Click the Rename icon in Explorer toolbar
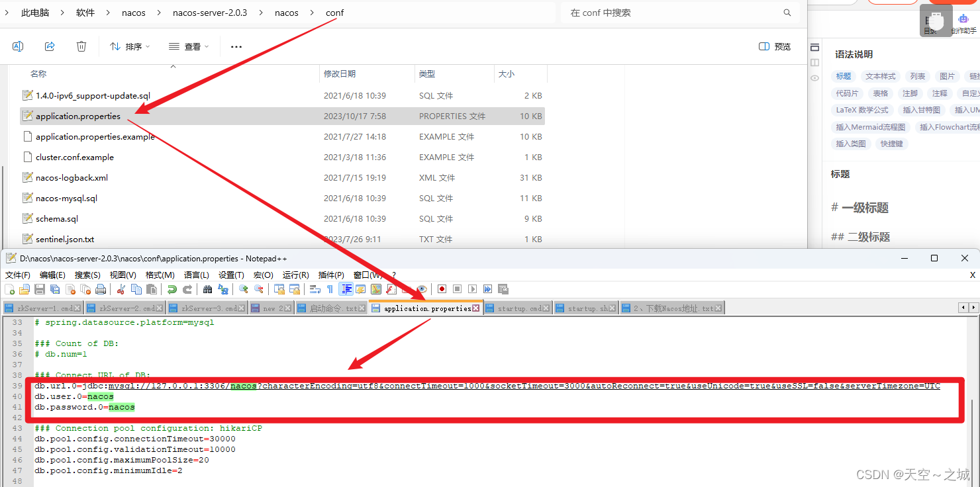The height and width of the screenshot is (487, 980). point(18,46)
